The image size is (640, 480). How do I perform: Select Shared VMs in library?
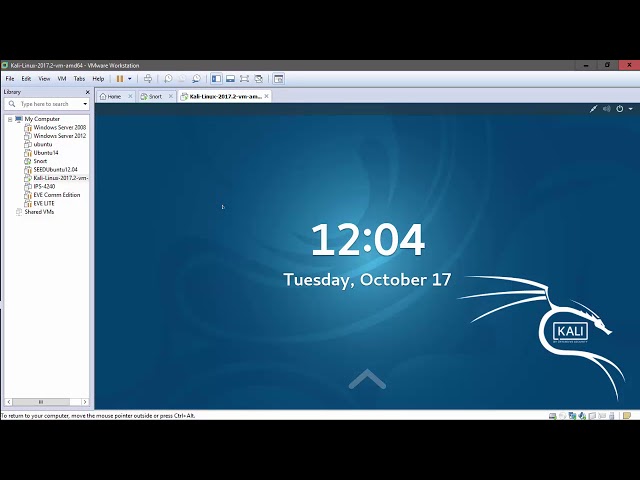(39, 212)
